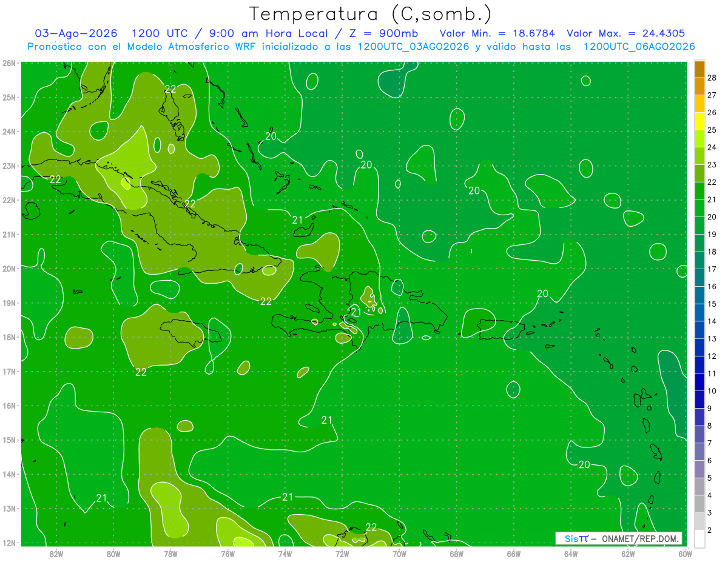Click color scale value 28
The height and width of the screenshot is (562, 728).
712,78
